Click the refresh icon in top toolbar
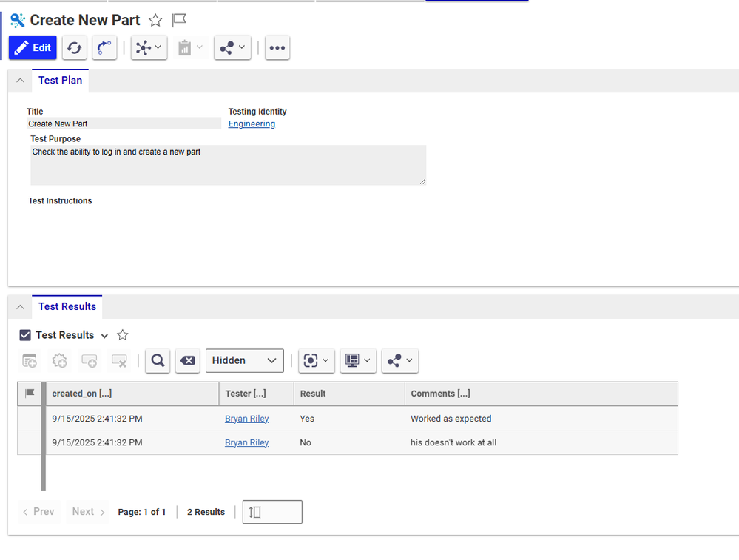 (x=74, y=47)
